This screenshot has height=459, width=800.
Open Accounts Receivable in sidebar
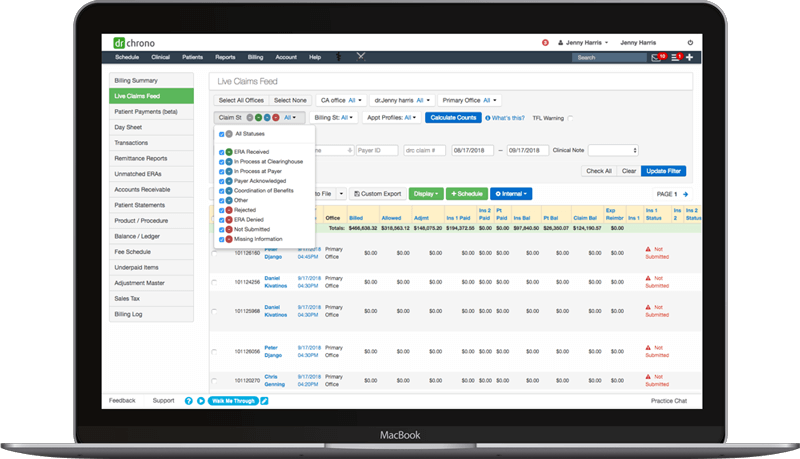151,190
